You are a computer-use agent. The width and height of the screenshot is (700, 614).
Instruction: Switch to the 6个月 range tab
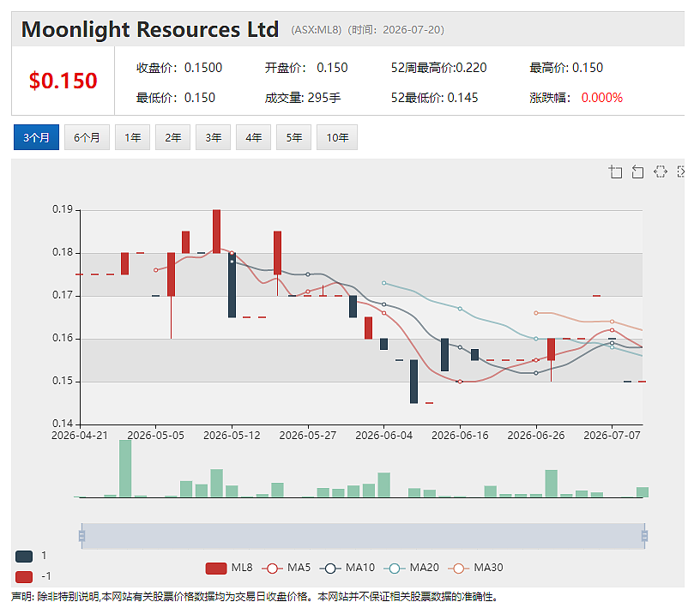click(87, 137)
